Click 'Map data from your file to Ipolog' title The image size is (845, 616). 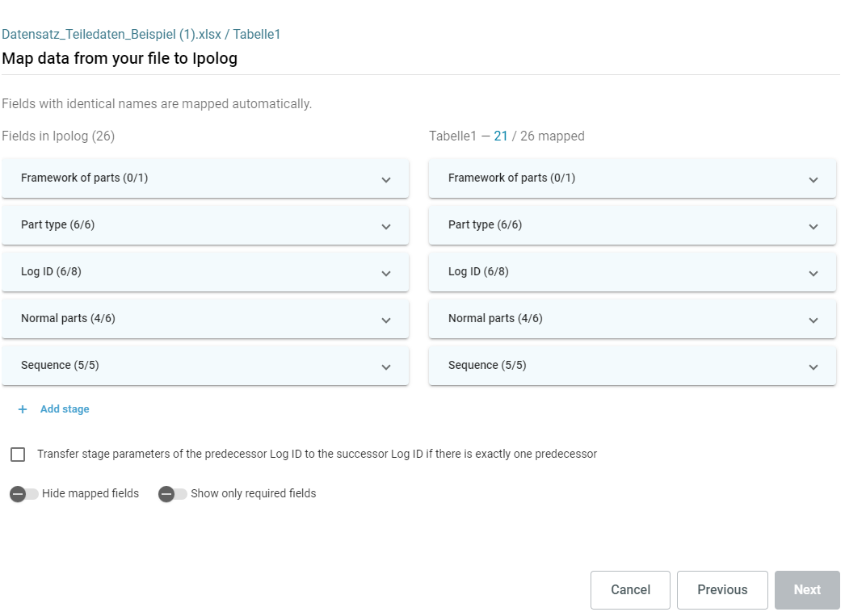120,58
